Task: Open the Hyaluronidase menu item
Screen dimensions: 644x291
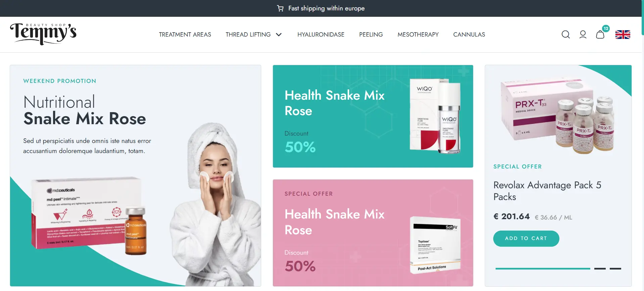Action: click(321, 35)
